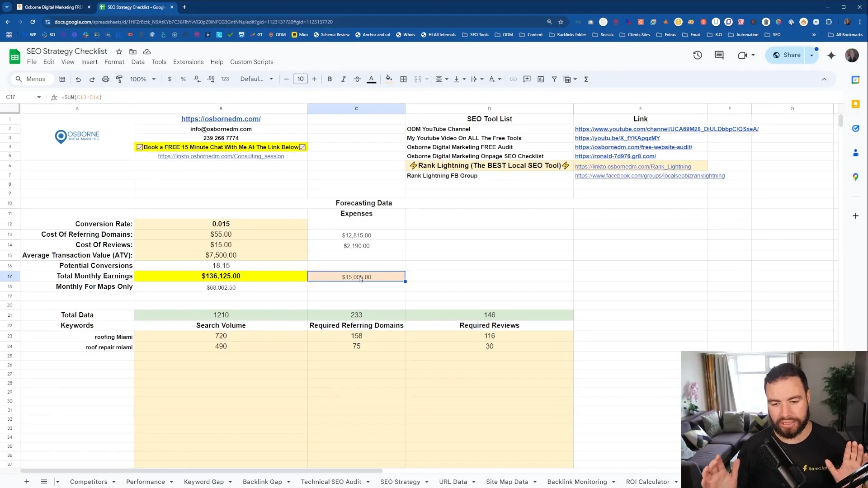Open Google Calendar side panel icon
Screen dimensions: 868x488
(855, 80)
